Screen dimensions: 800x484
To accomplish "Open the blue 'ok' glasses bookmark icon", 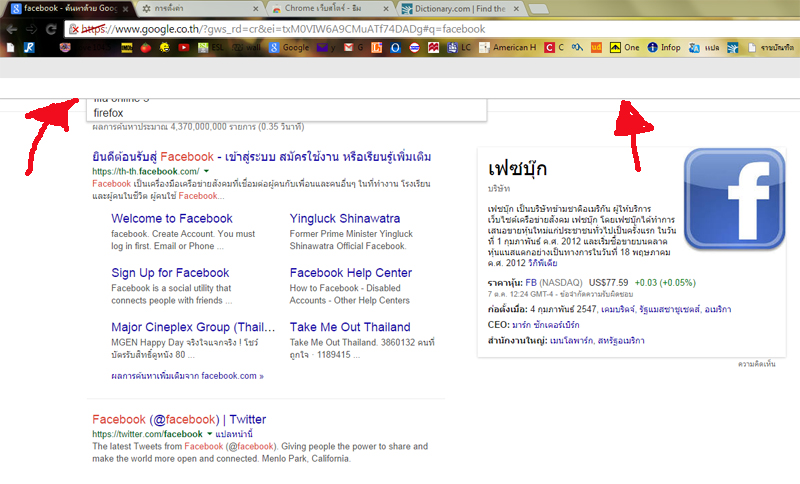I will [577, 47].
